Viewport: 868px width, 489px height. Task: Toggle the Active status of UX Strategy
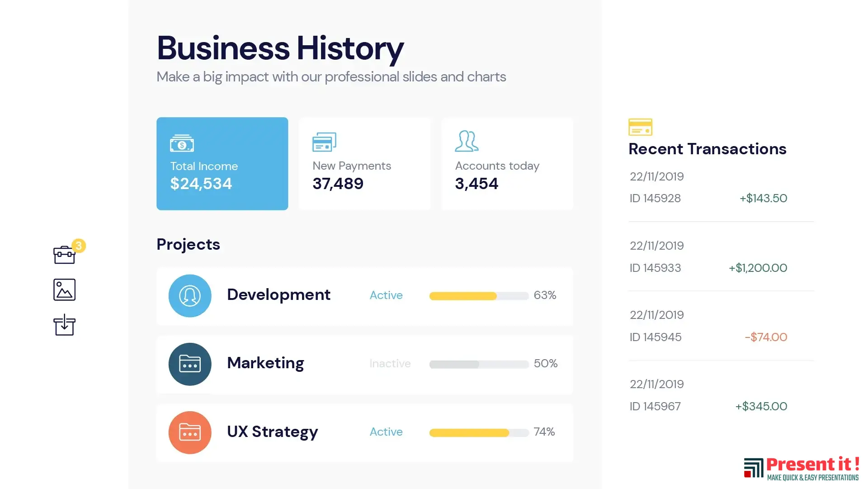(x=386, y=432)
